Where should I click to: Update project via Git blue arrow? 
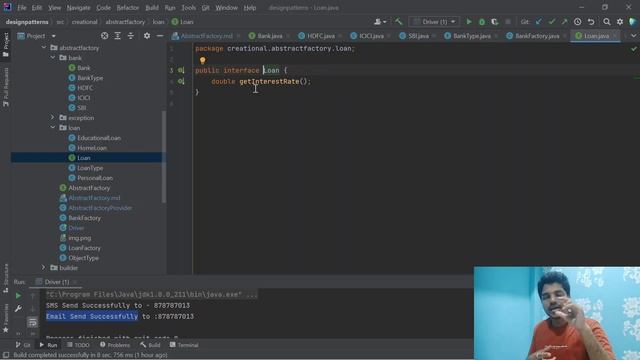tap(539, 22)
